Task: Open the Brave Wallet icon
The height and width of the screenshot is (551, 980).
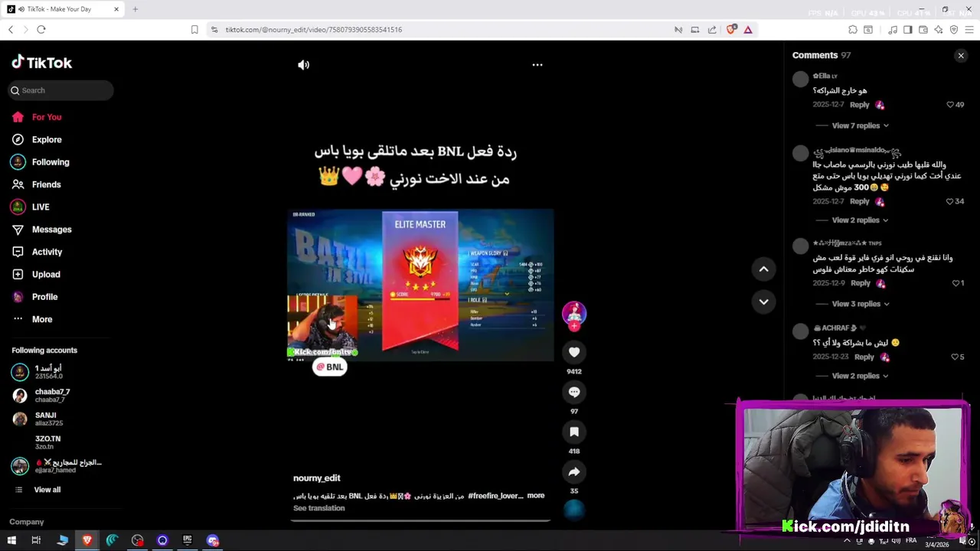Action: pyautogui.click(x=923, y=30)
